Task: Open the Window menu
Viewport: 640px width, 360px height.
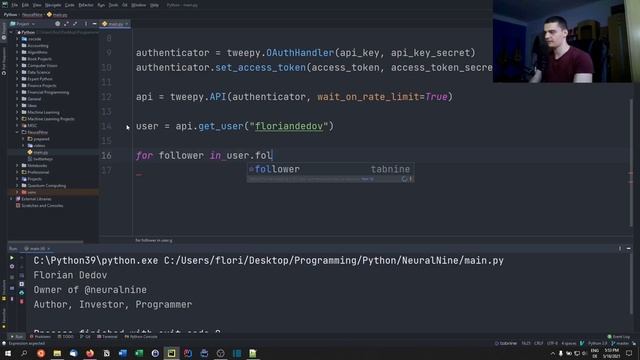Action: coord(139,5)
